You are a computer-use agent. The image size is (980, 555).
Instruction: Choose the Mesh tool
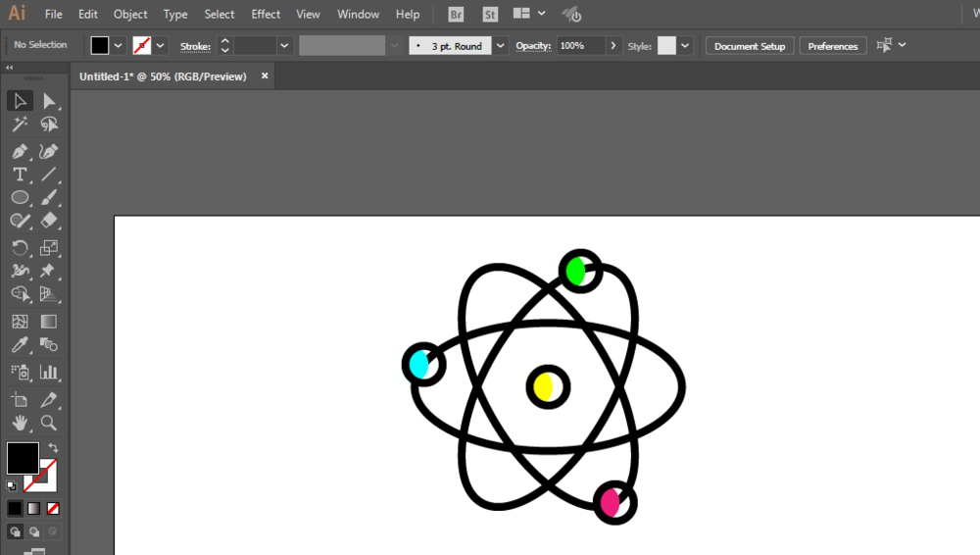[20, 322]
